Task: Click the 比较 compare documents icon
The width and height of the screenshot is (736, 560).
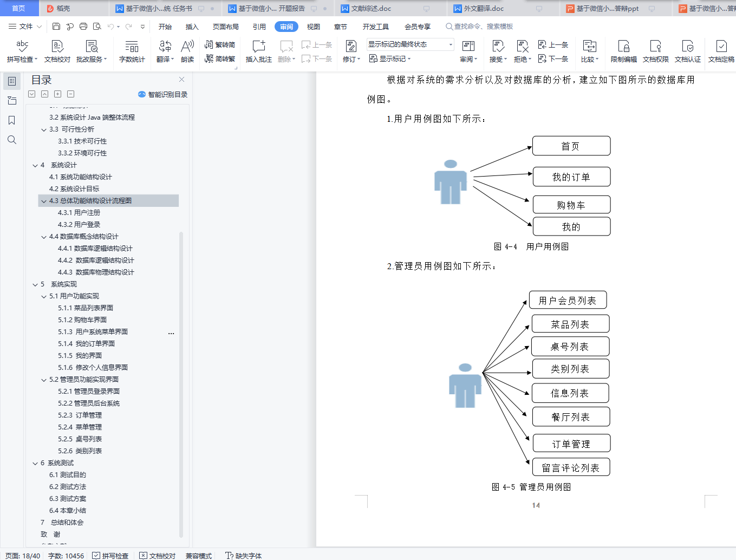Action: [x=589, y=47]
